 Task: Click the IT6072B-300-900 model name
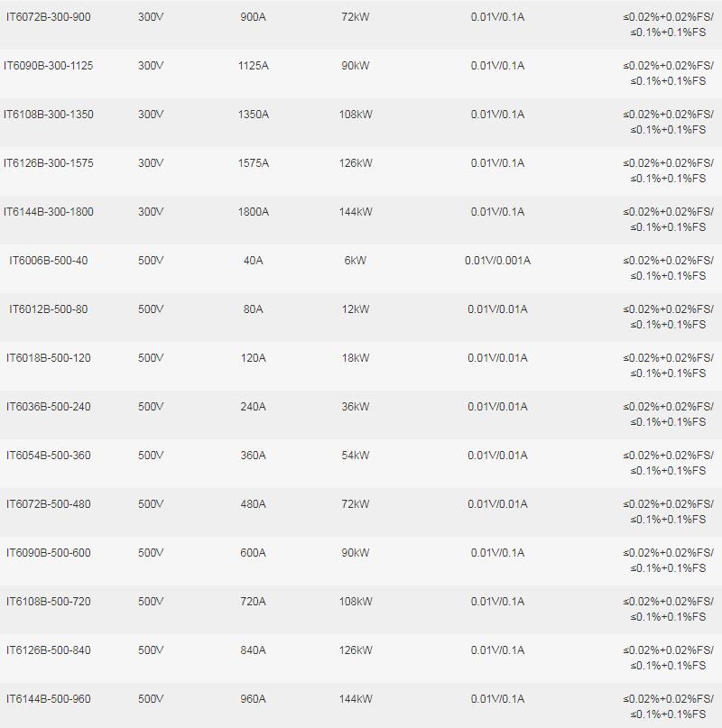pyautogui.click(x=47, y=17)
